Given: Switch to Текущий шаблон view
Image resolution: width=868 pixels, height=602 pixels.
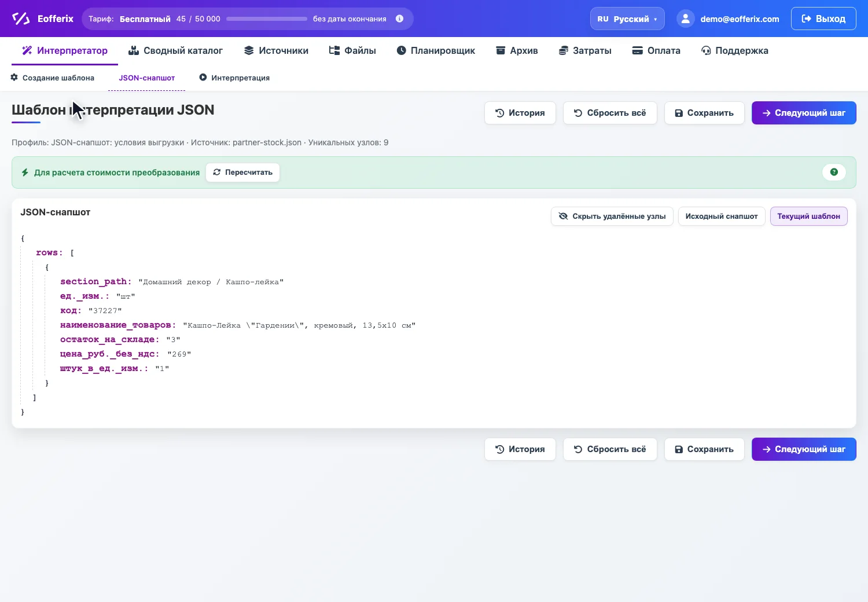Looking at the screenshot, I should click(808, 216).
